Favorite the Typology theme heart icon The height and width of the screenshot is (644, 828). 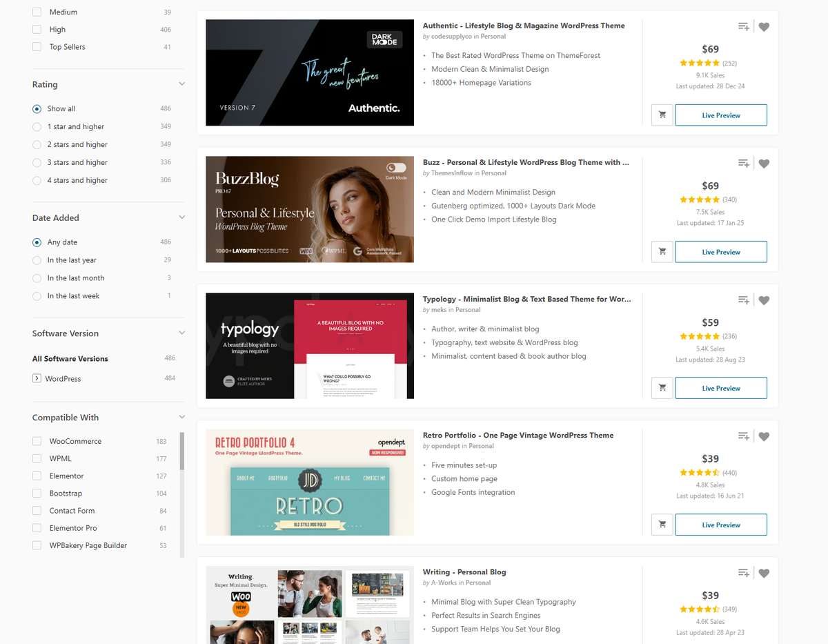click(x=764, y=300)
